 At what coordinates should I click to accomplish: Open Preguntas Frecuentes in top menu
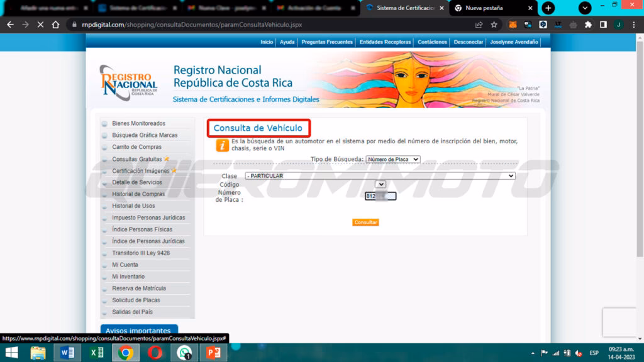(326, 42)
